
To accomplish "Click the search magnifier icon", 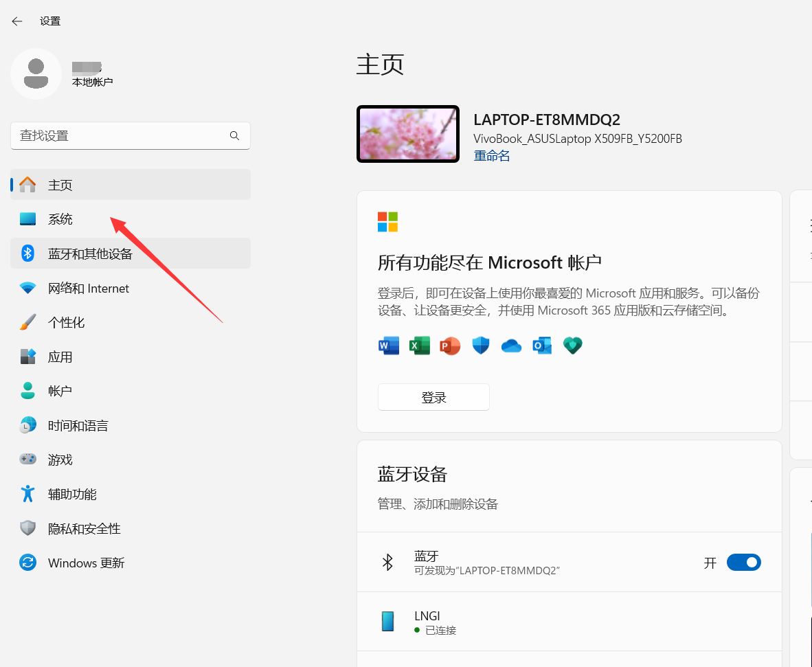I will (234, 136).
